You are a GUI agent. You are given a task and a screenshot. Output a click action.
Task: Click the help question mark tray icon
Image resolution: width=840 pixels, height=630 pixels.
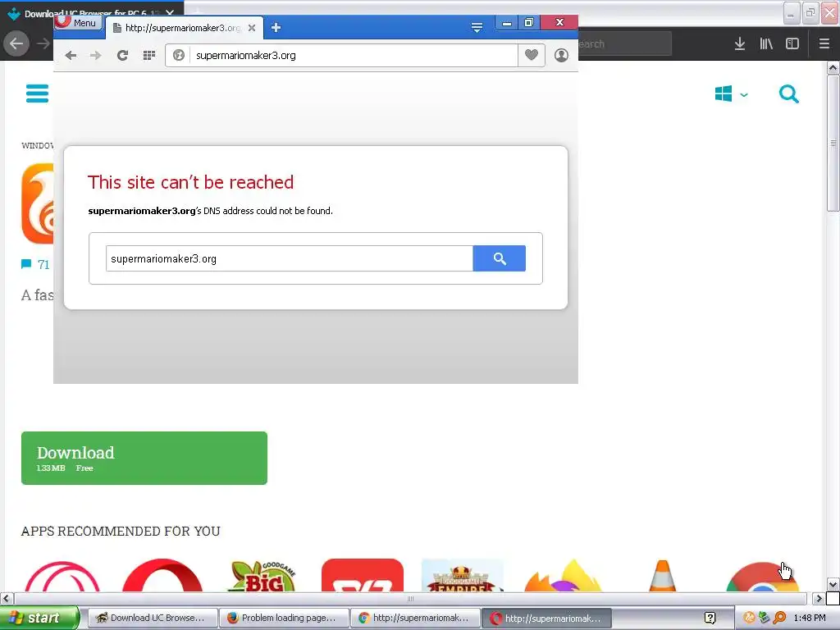click(x=710, y=619)
